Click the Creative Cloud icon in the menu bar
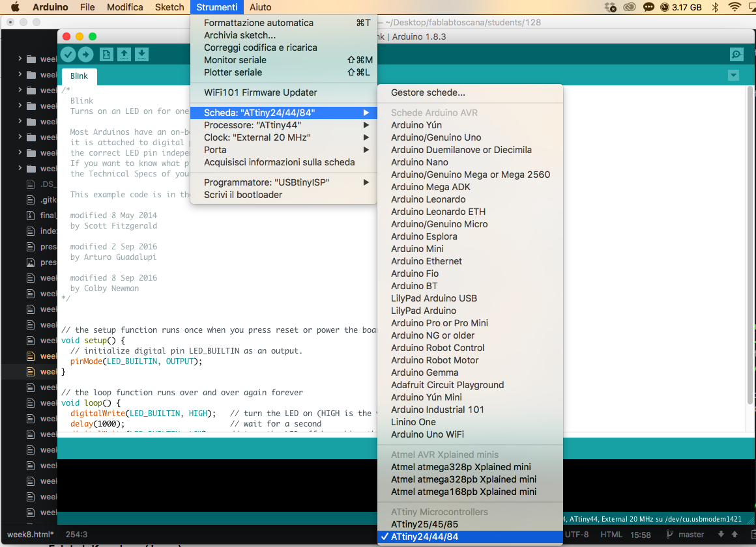Image resolution: width=756 pixels, height=547 pixels. (629, 7)
